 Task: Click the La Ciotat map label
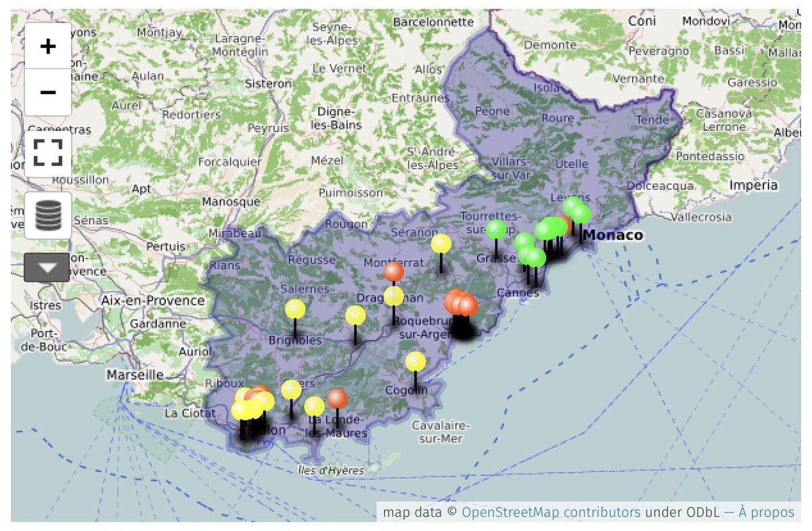click(x=190, y=412)
